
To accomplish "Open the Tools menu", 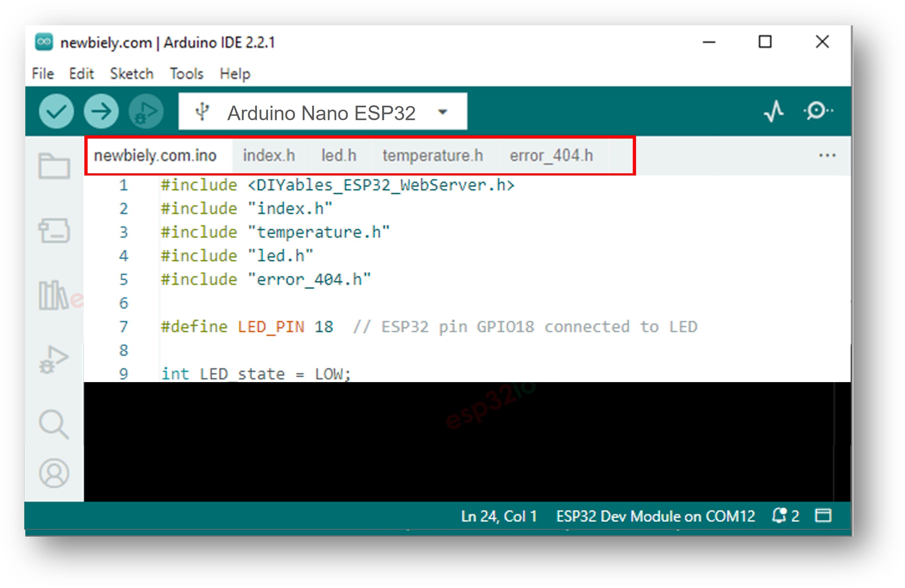I will 186,73.
